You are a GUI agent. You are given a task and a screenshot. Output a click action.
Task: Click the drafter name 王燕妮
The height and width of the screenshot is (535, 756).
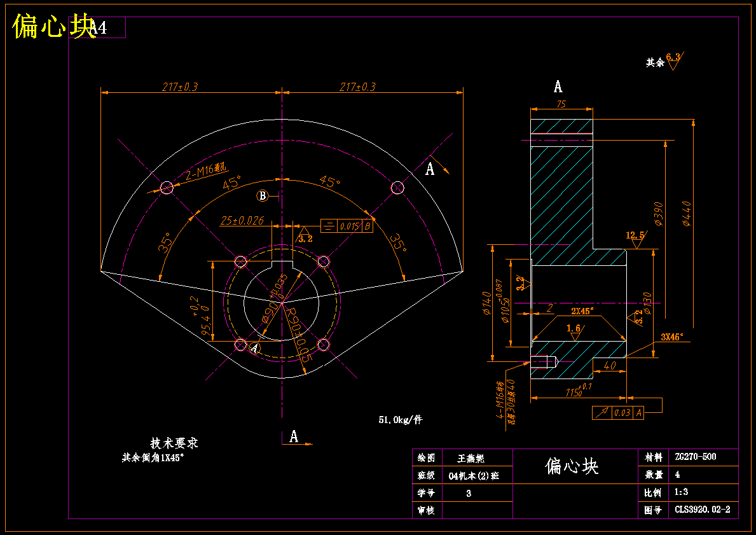[x=471, y=458]
